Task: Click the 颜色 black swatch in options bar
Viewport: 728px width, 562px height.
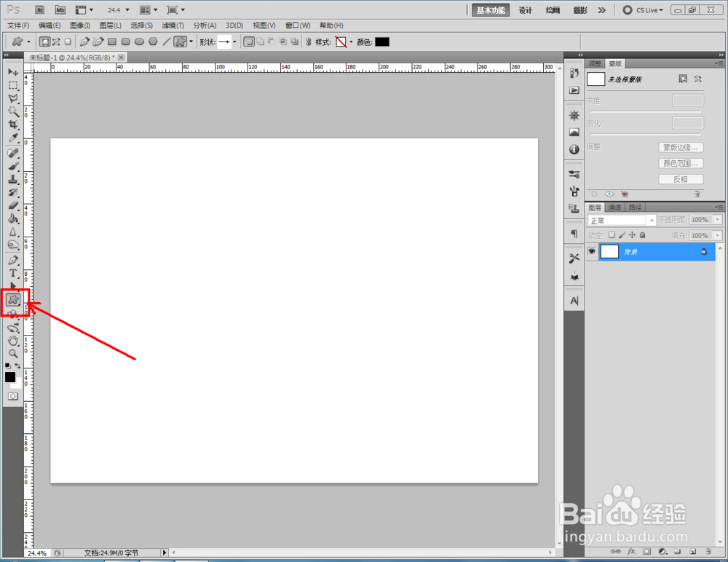Action: point(382,41)
